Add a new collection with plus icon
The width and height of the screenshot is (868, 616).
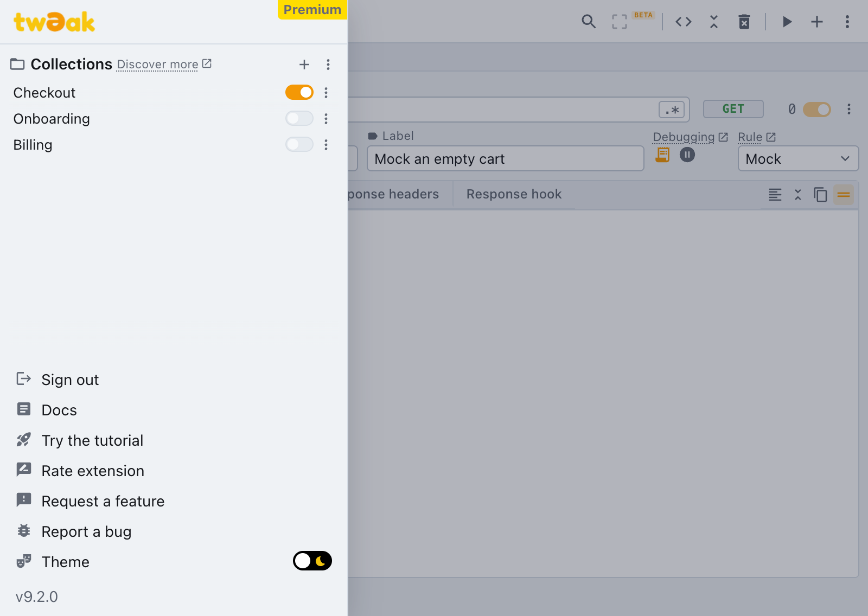[304, 65]
